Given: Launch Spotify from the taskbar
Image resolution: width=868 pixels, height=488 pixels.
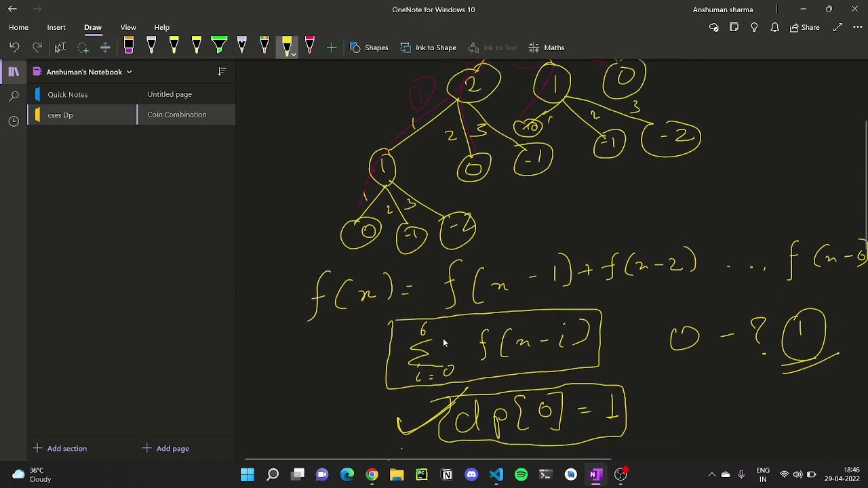Looking at the screenshot, I should coord(521,474).
